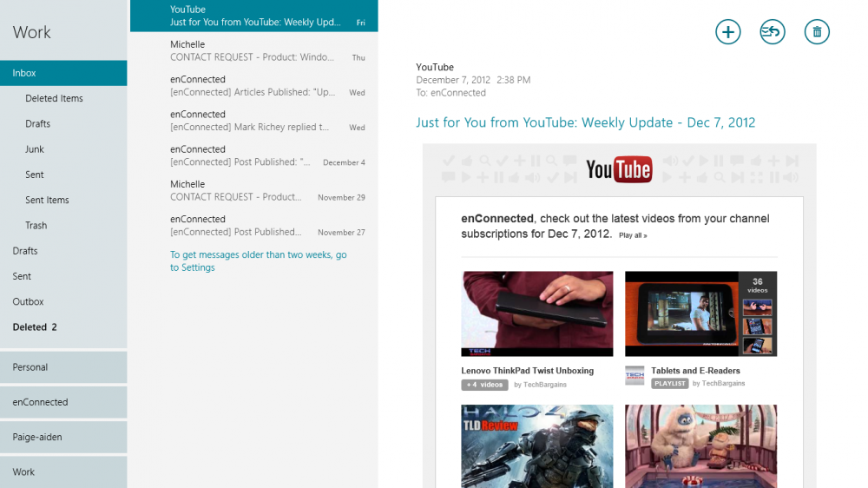868x488 pixels.
Task: Click the December 7, 2012 2:38 PM date
Action: (x=473, y=80)
